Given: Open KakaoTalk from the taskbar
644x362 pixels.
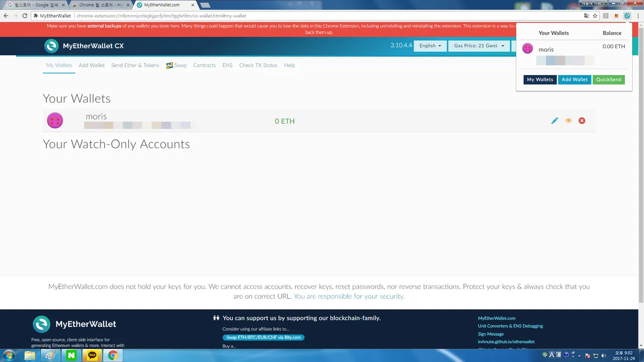Looking at the screenshot, I should coord(92,355).
